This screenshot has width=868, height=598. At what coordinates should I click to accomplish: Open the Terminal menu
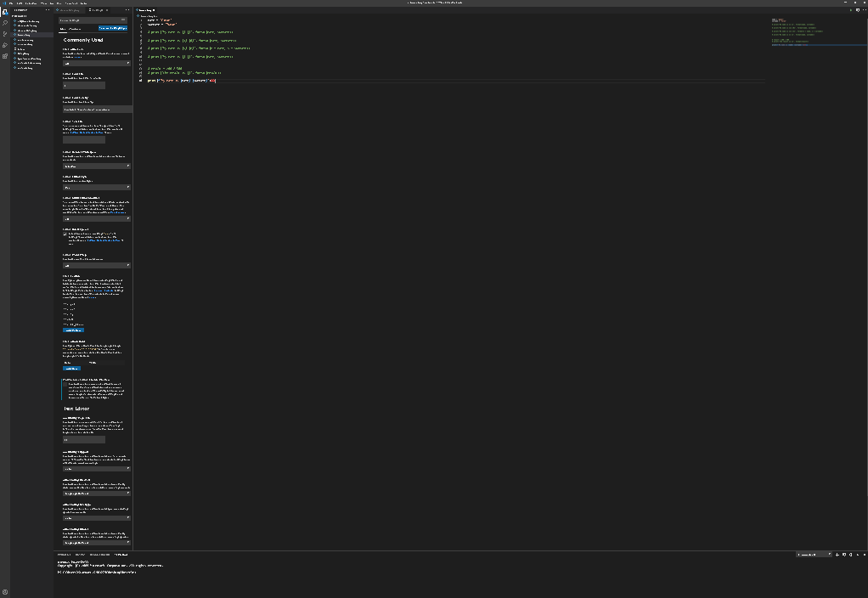(x=70, y=3)
